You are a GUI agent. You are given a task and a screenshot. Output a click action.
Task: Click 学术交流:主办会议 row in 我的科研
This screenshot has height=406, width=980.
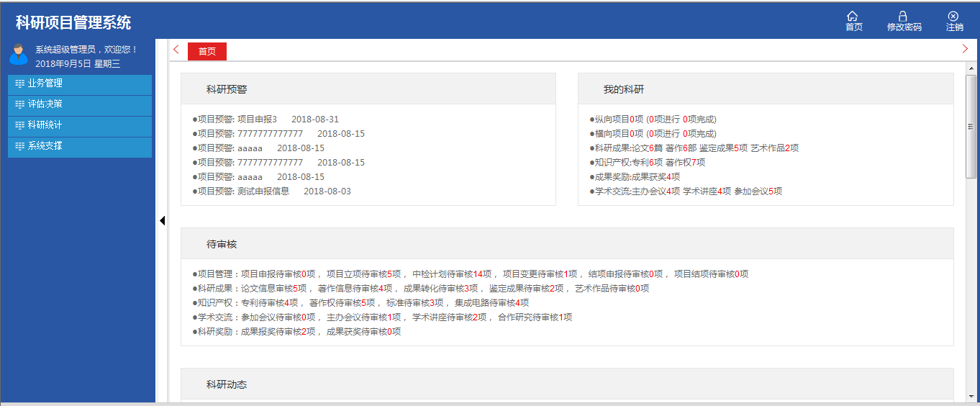(686, 191)
